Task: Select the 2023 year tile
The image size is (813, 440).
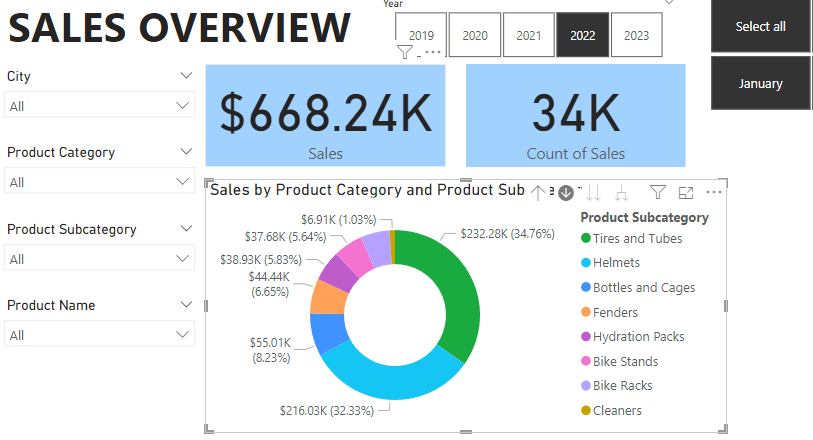Action: (x=637, y=35)
